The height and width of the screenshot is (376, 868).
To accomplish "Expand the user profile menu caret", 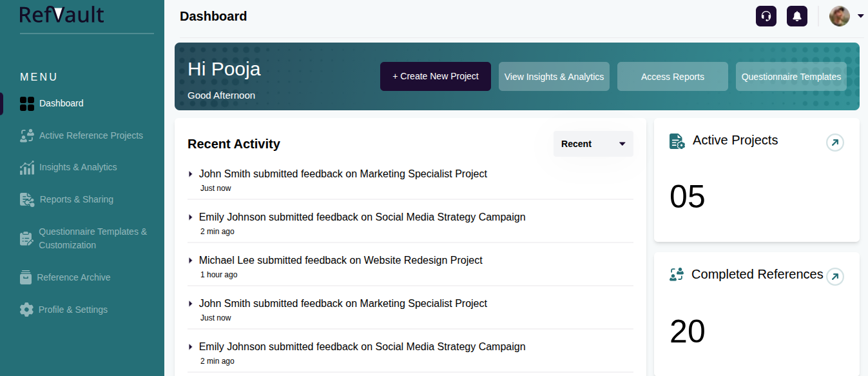I will tap(860, 16).
